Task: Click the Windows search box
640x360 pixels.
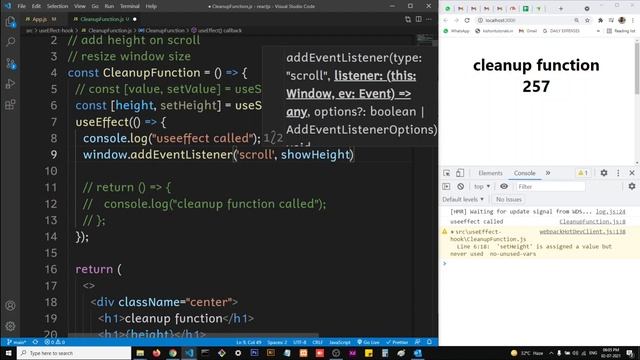Action: tap(74, 353)
